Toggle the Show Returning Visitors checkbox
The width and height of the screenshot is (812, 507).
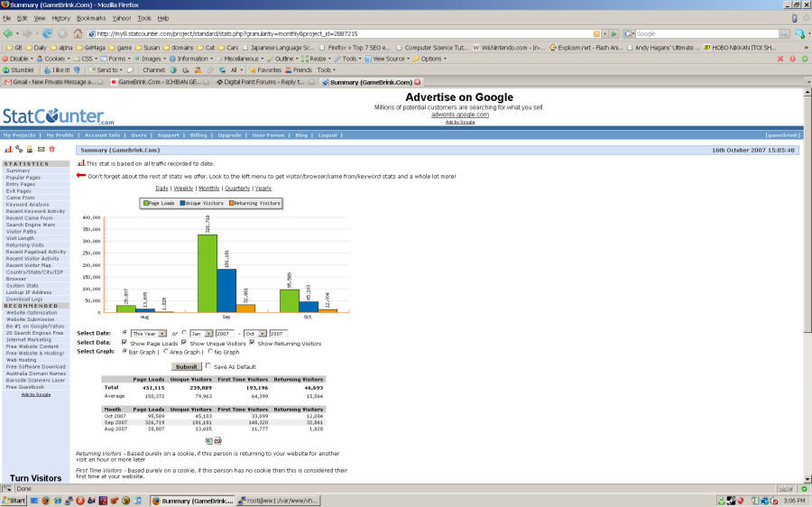(x=252, y=343)
